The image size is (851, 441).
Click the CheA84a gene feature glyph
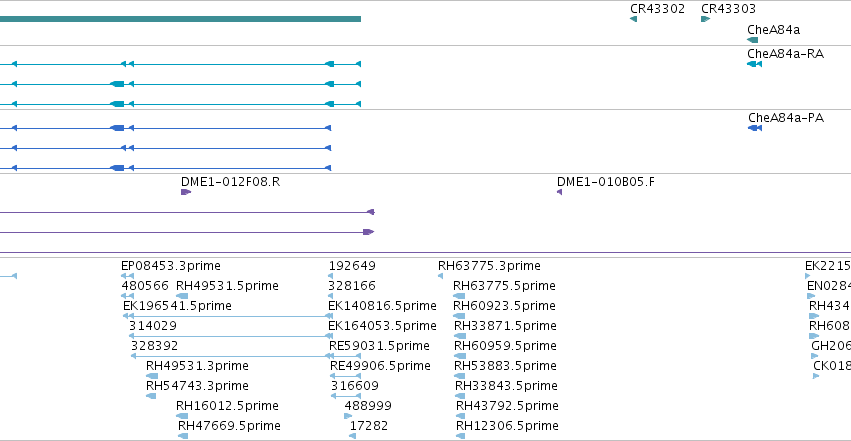click(x=753, y=40)
